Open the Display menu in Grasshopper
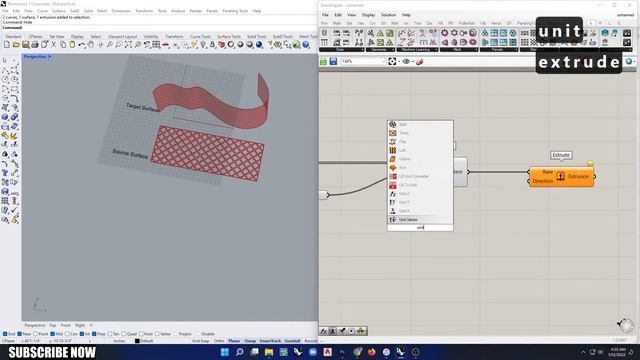 (368, 15)
